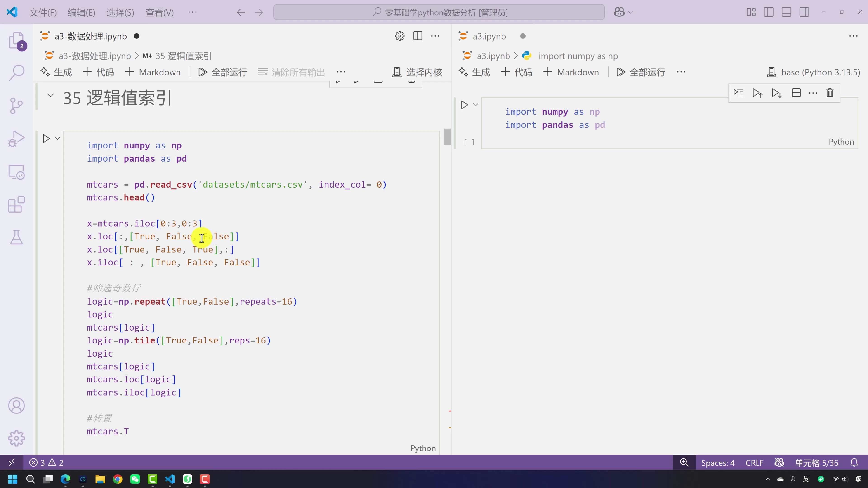
Task: Open Copilot chat icon in title bar
Action: [619, 12]
